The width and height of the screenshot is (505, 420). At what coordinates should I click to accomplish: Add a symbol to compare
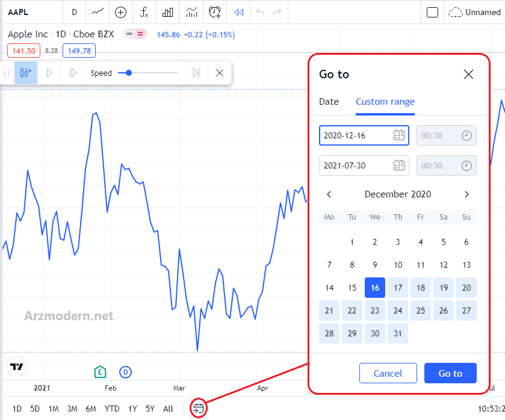(120, 12)
